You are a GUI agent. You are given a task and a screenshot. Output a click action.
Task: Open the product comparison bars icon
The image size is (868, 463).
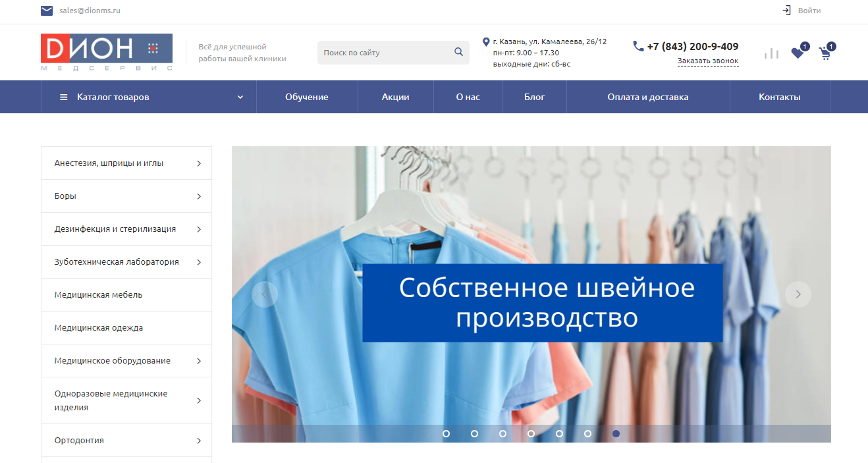click(x=771, y=53)
